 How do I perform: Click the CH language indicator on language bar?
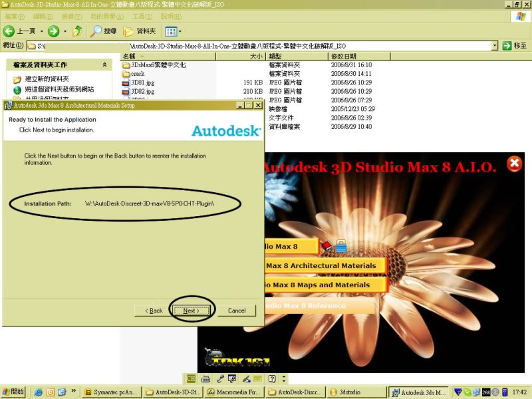pos(191,378)
